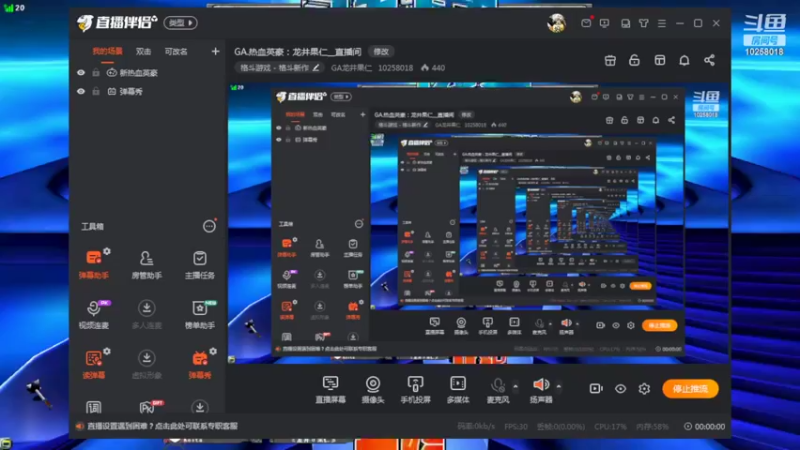Toggle the lock on 弹幕秀 source
Viewport: 800px width, 450px height.
pyautogui.click(x=95, y=91)
